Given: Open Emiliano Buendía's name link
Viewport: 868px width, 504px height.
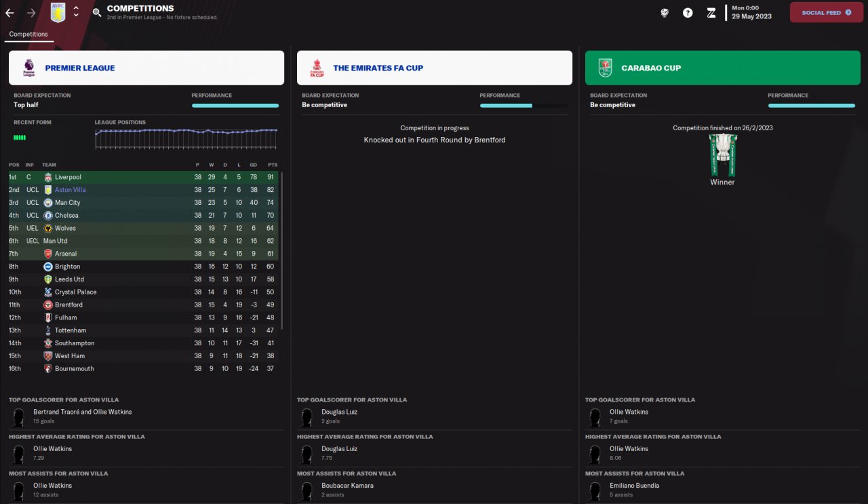Looking at the screenshot, I should click(635, 486).
